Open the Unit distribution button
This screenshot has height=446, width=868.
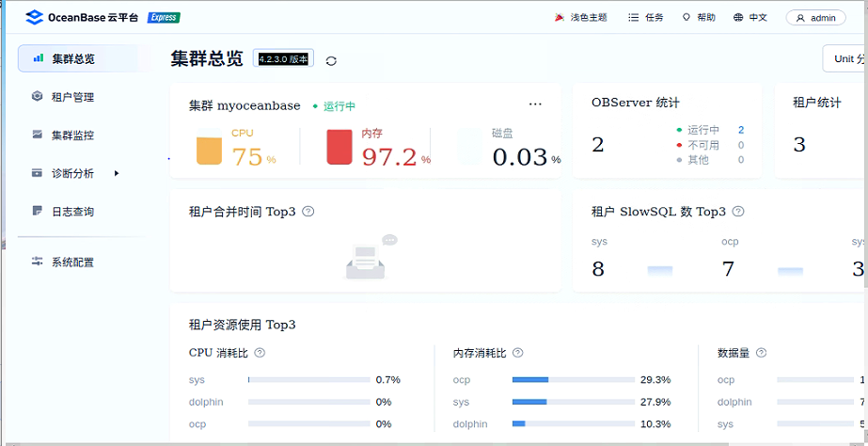point(844,58)
